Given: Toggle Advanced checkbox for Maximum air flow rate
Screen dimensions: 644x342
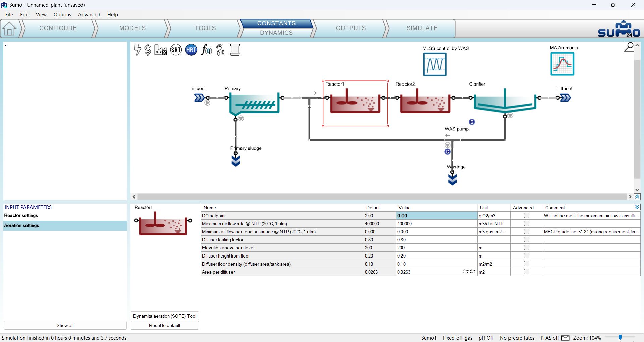Looking at the screenshot, I should tap(527, 224).
